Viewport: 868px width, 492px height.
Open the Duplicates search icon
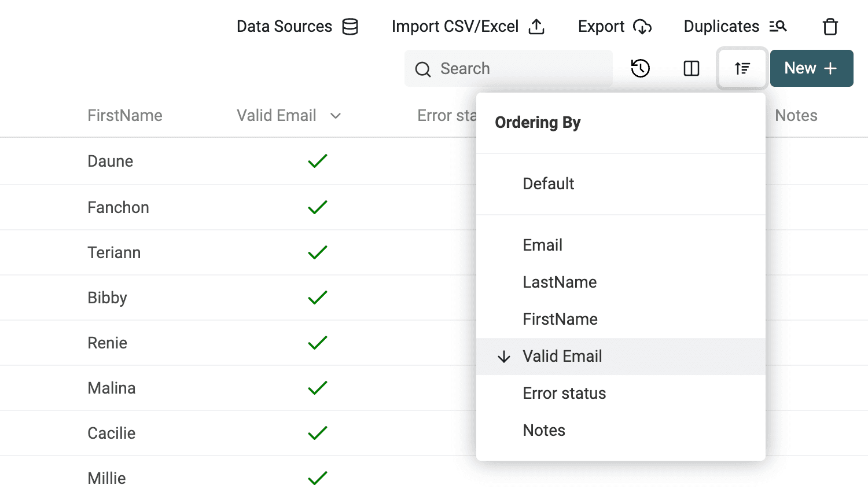(x=778, y=27)
